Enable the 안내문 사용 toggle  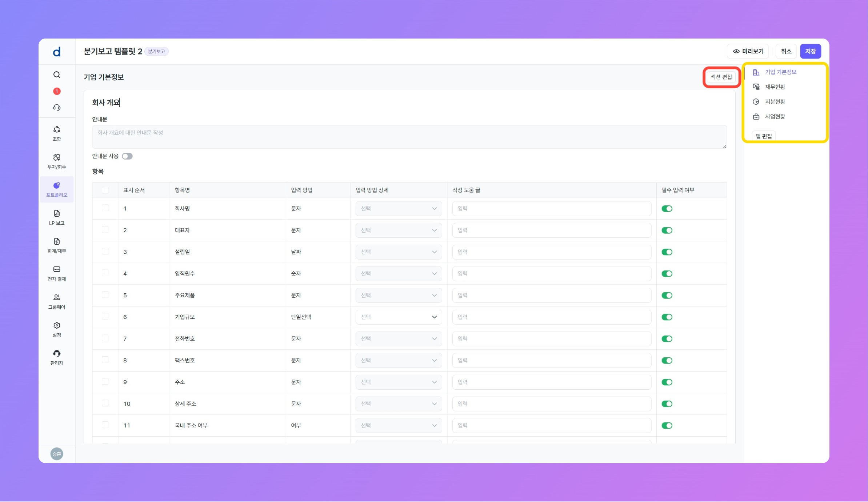pos(127,156)
